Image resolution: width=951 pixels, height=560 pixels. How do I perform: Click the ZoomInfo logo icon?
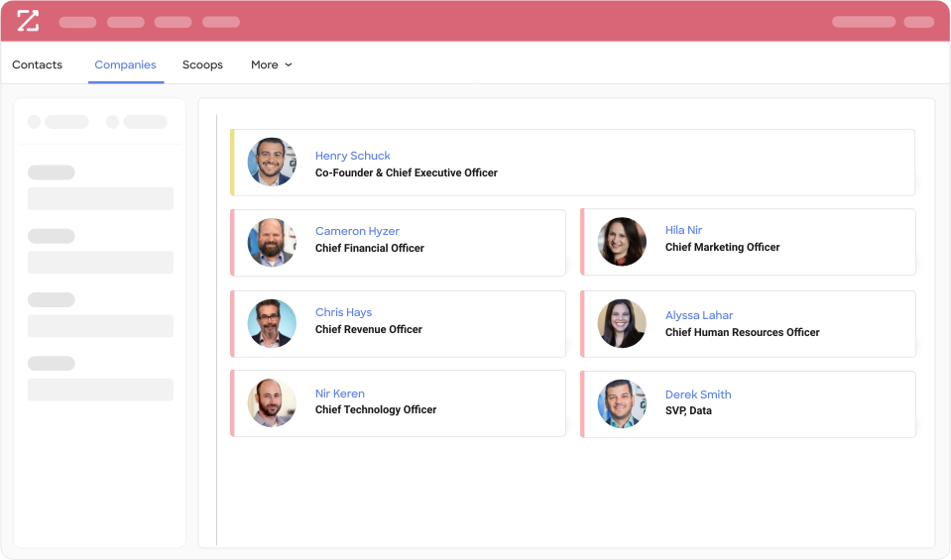[x=28, y=21]
